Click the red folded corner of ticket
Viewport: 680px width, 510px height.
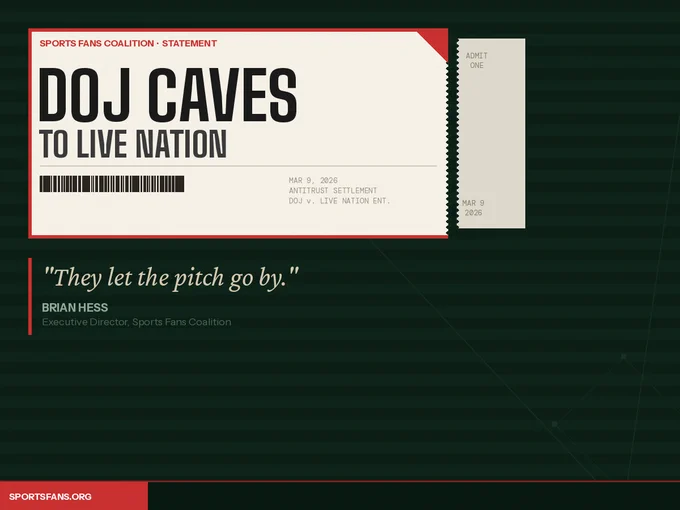437,42
